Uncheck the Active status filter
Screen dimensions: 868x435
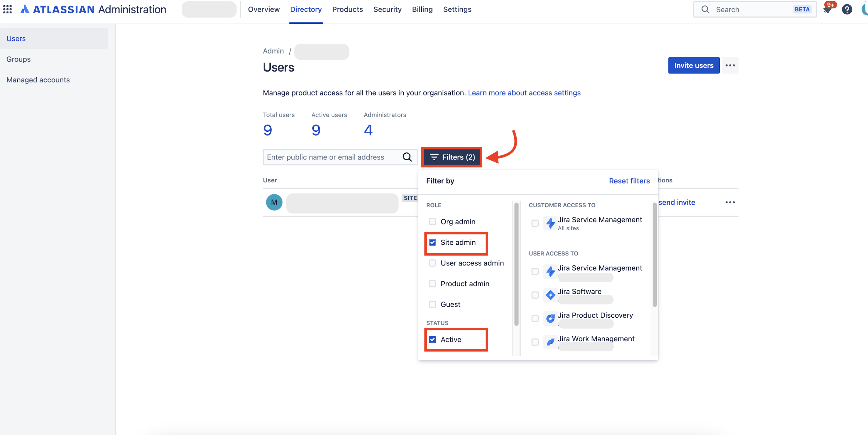tap(432, 339)
